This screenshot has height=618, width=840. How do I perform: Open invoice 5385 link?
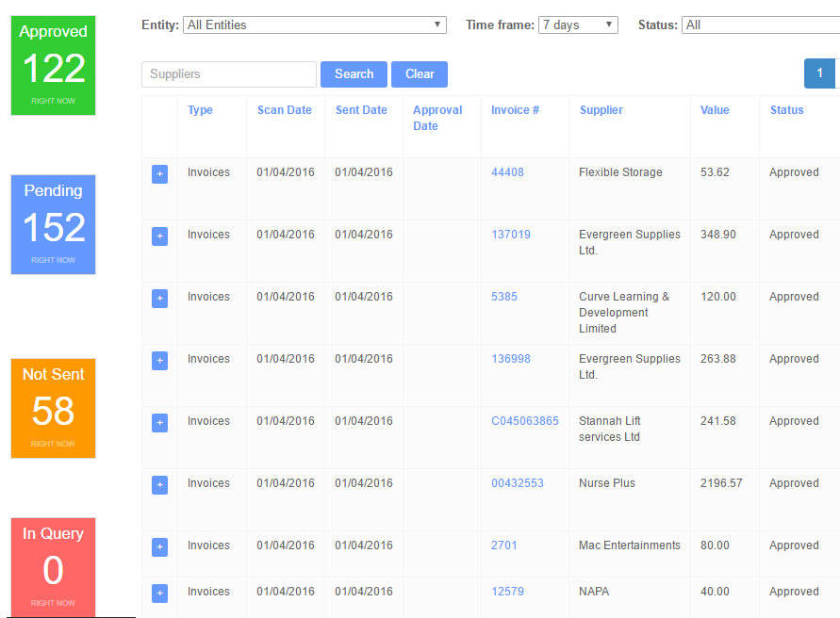click(x=504, y=296)
